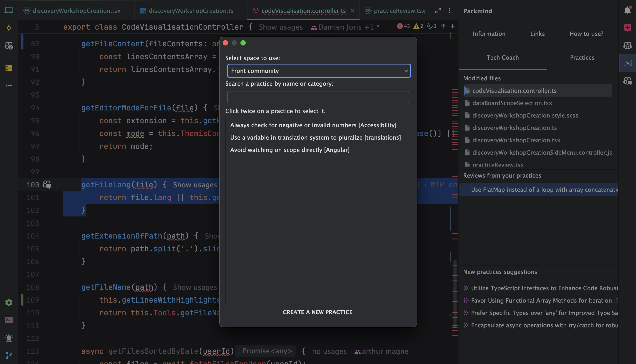Select the highlighted Packmind bracket icon
The height and width of the screenshot is (364, 636).
click(628, 63)
